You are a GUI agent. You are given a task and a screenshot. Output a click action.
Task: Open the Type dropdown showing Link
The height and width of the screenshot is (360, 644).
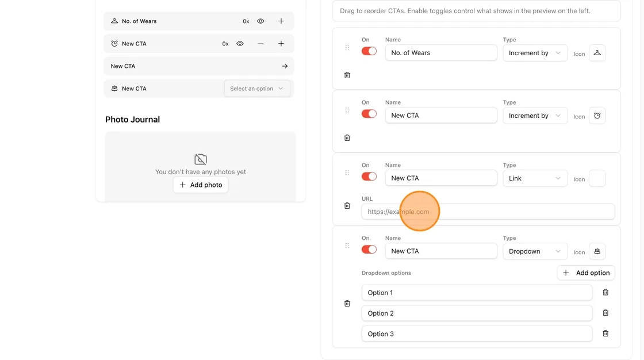click(535, 178)
